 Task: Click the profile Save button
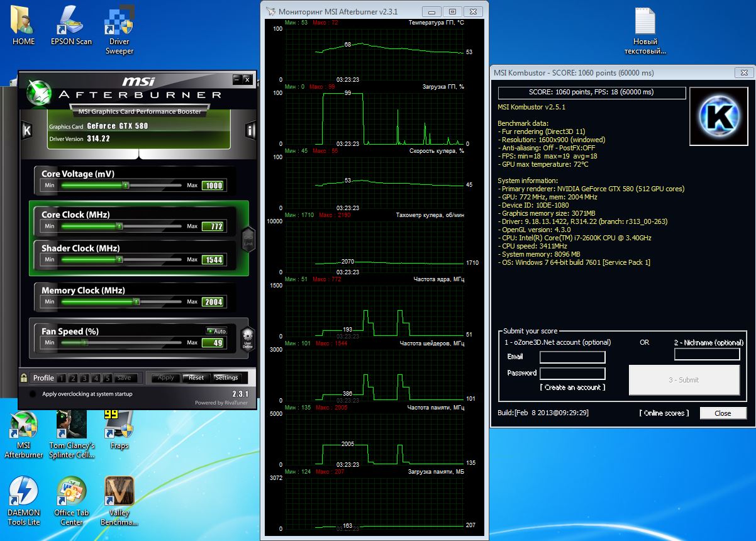(124, 378)
